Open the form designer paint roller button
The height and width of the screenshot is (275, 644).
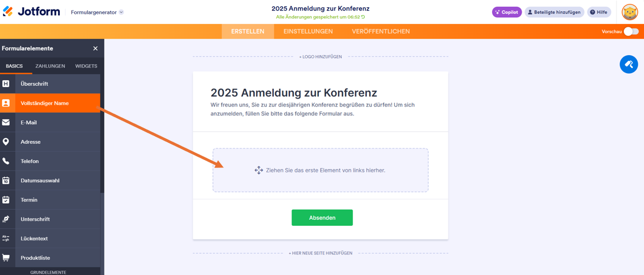629,65
